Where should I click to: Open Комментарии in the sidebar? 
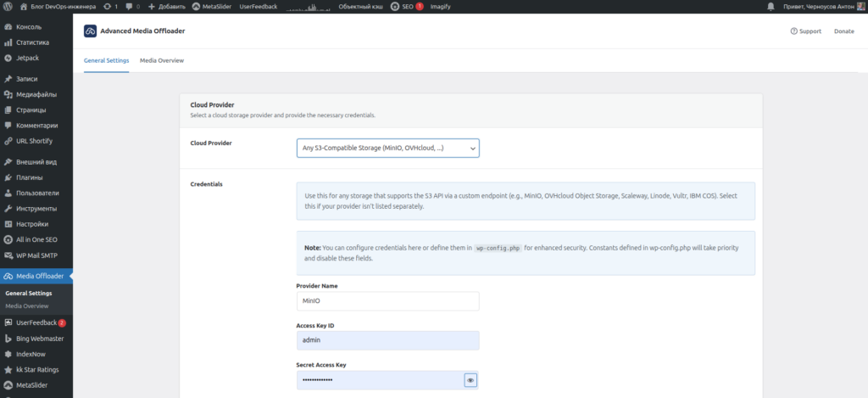[x=36, y=126]
